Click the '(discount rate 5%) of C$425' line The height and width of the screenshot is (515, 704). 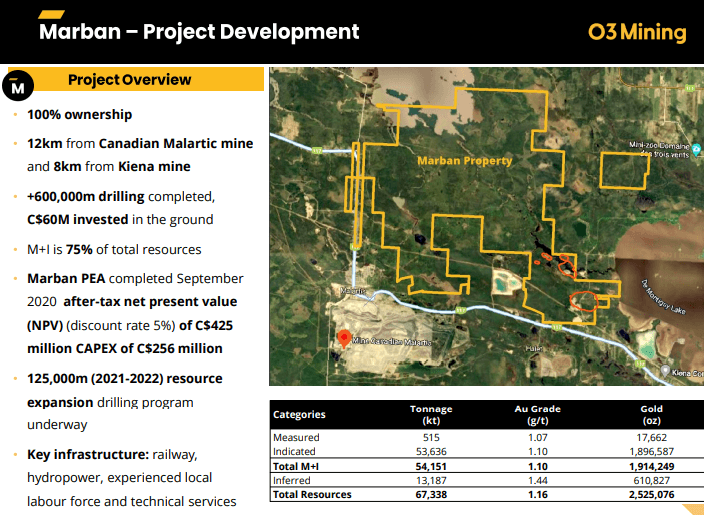pyautogui.click(x=130, y=326)
